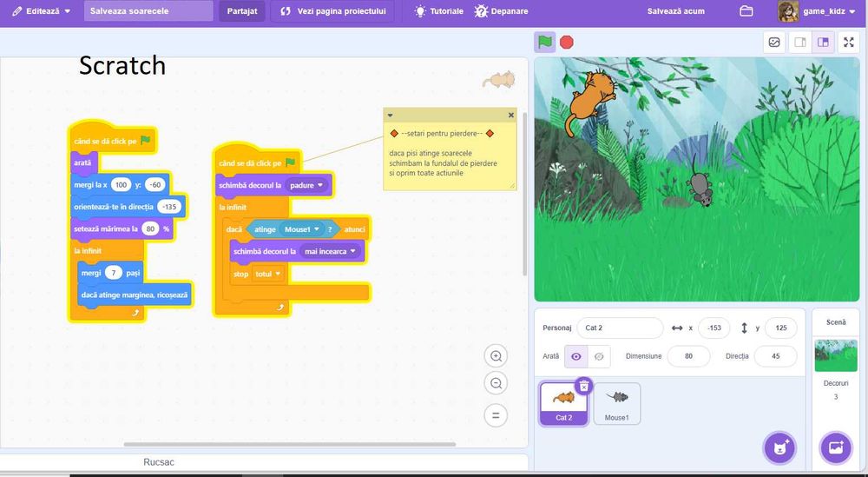Open Vezi pagina proiectului
This screenshot has height=477, width=868.
point(332,11)
